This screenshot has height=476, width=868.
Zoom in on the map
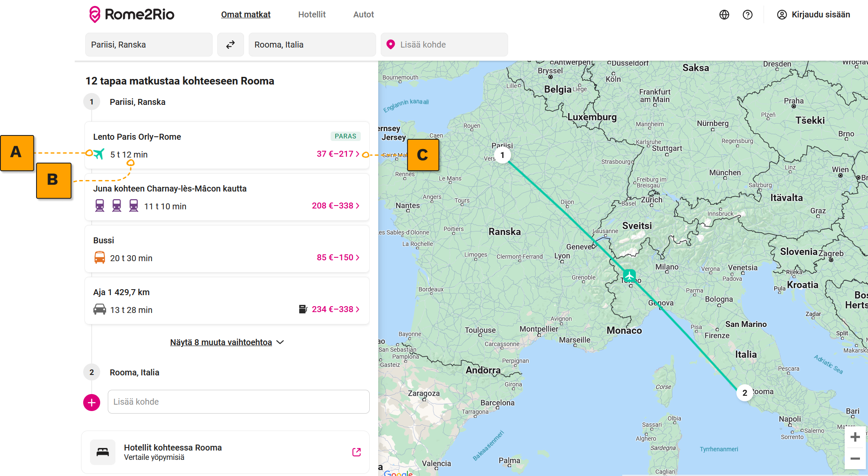[855, 437]
